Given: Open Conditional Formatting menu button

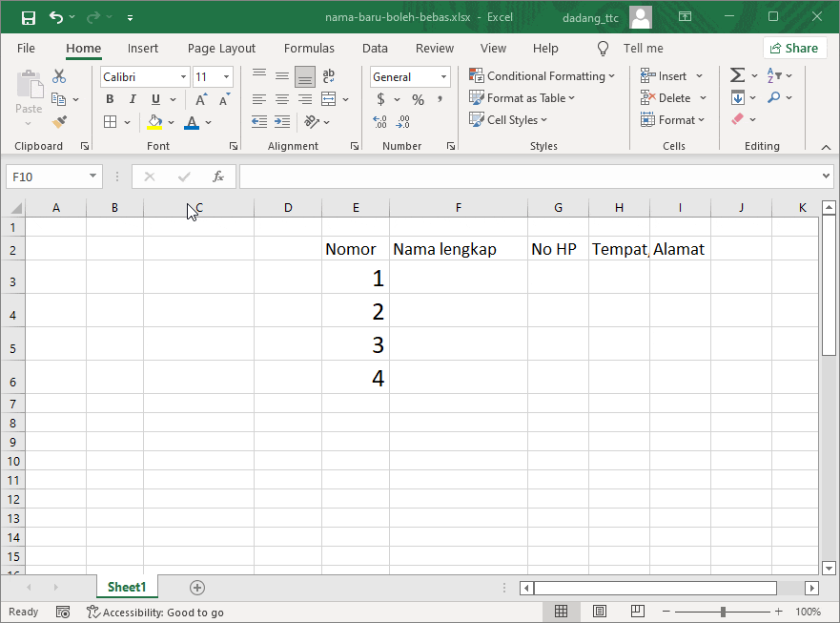Looking at the screenshot, I should (542, 76).
